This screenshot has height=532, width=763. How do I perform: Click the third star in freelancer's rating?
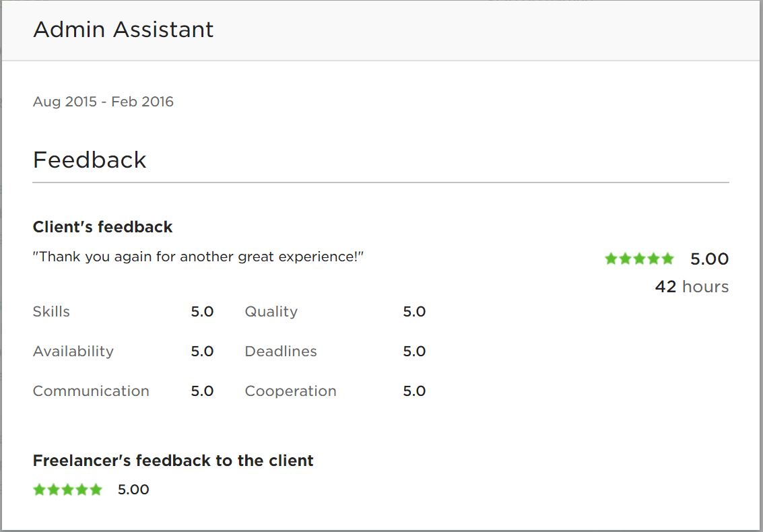pyautogui.click(x=67, y=490)
